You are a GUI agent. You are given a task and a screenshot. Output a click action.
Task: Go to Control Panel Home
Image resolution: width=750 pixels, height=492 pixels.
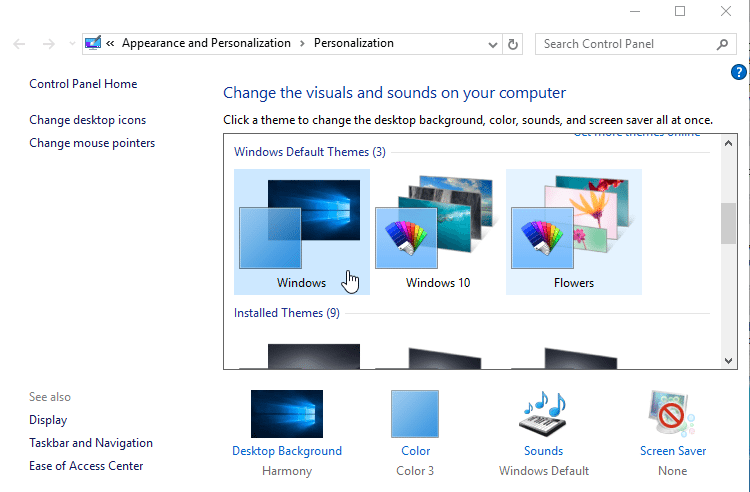pos(83,84)
